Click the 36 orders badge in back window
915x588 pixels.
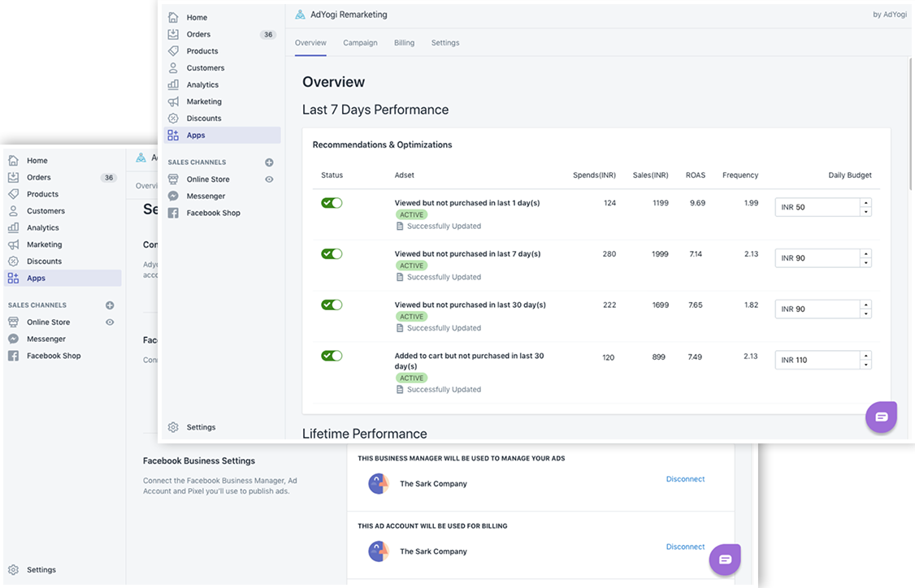coord(109,177)
